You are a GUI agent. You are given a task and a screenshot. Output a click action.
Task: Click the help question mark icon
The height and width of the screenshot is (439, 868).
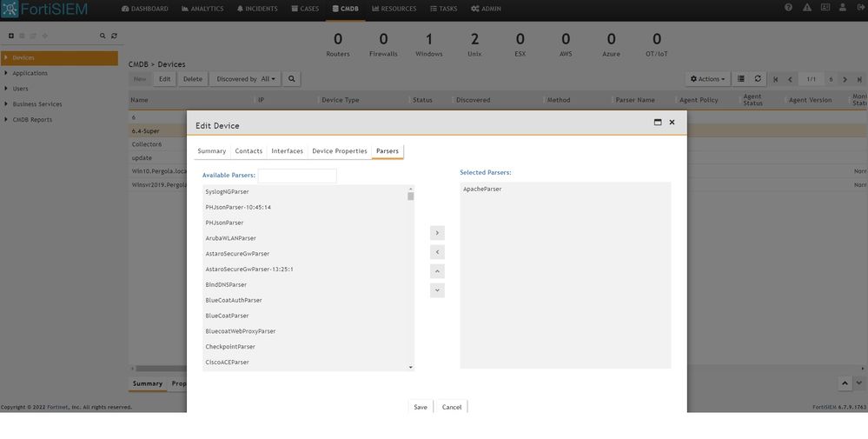[788, 8]
